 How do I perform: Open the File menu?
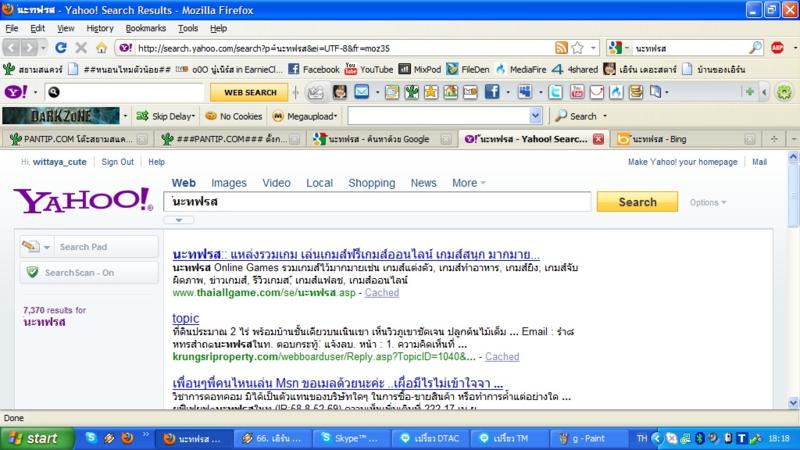coord(12,29)
